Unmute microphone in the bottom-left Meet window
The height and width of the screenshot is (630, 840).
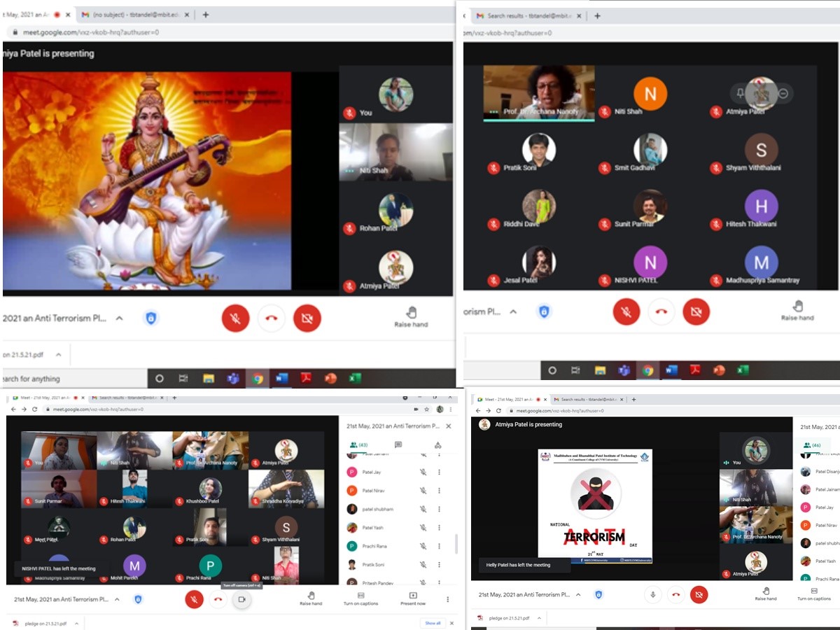pyautogui.click(x=194, y=599)
